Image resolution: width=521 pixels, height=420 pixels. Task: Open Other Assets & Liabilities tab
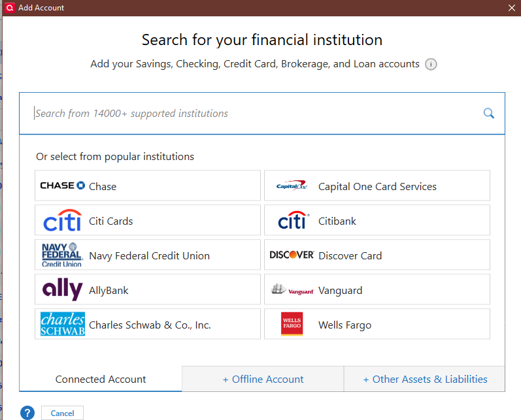pos(425,379)
